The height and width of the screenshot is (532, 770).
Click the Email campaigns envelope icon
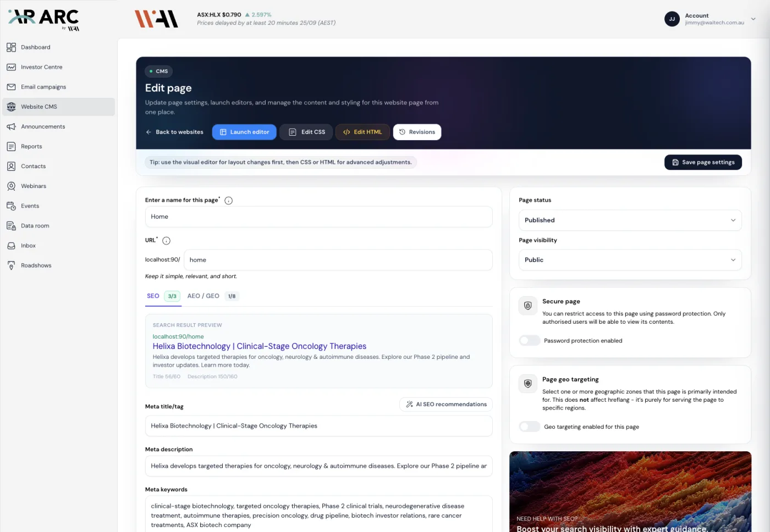[x=11, y=87]
